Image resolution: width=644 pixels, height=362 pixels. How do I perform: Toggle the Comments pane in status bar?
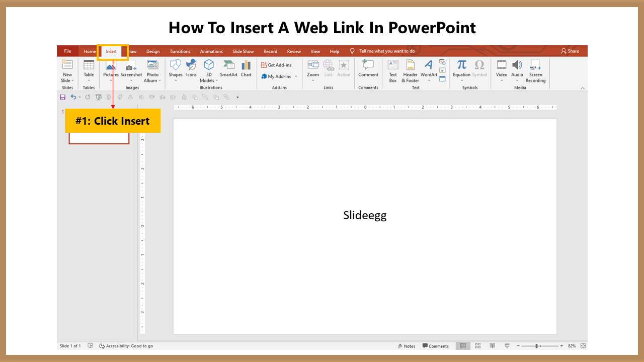[436, 346]
